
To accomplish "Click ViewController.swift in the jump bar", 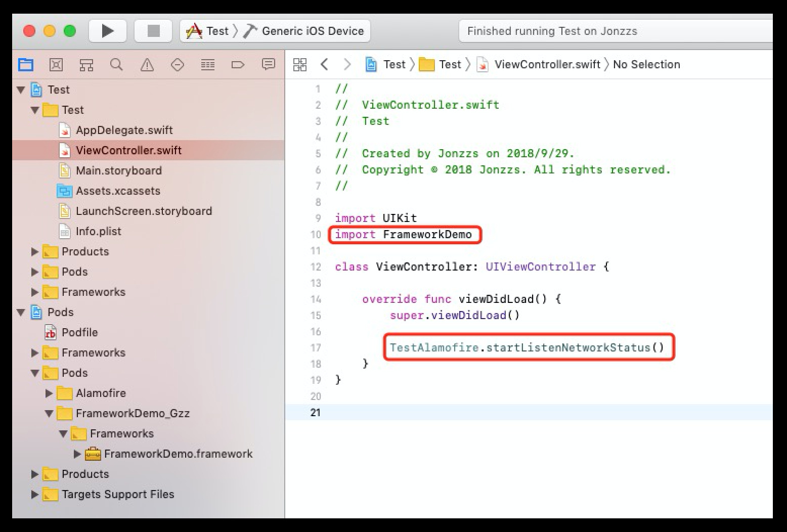I will pyautogui.click(x=546, y=65).
